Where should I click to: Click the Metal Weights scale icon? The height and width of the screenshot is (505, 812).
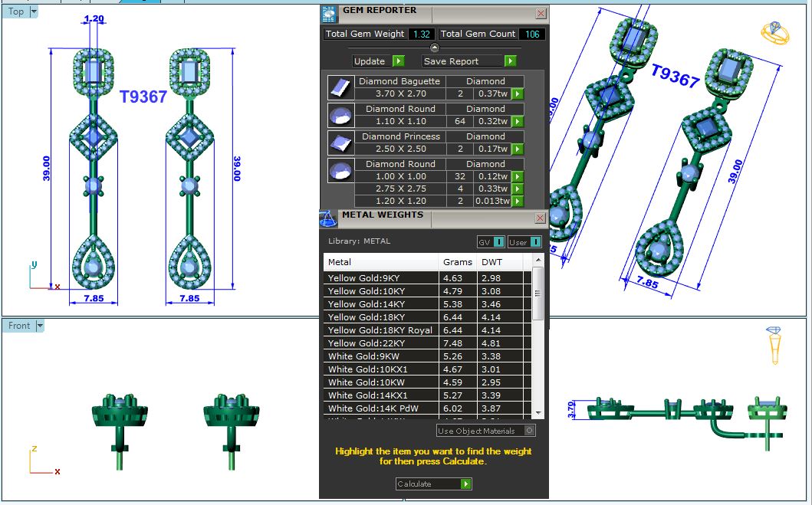coord(328,218)
